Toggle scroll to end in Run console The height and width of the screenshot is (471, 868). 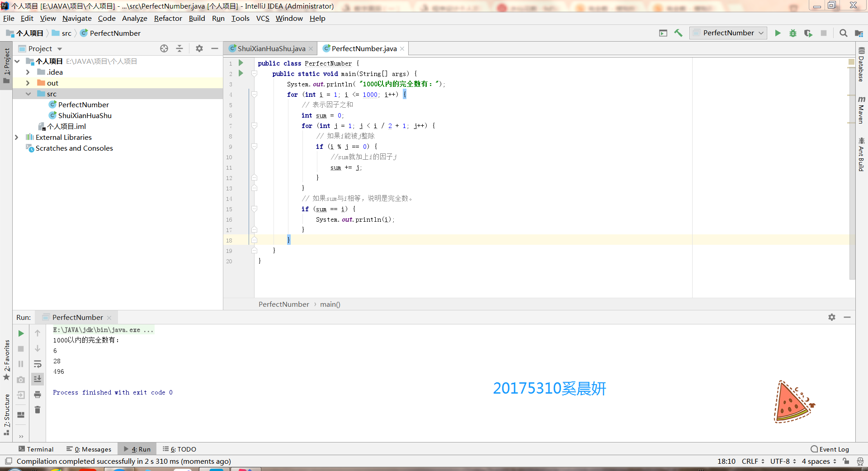38,379
